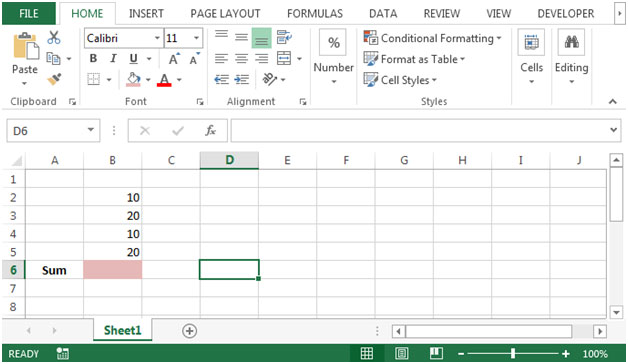
Task: Open the font name dropdown
Action: [157, 38]
